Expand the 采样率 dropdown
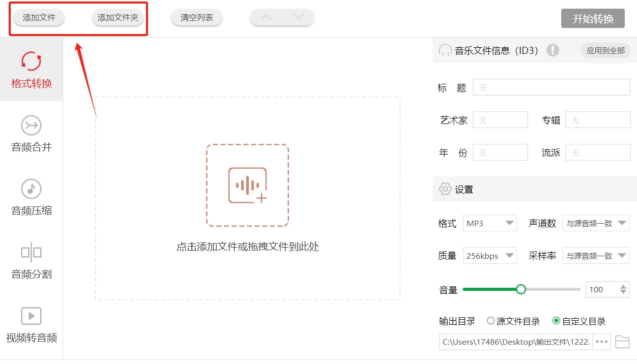Image resolution: width=637 pixels, height=364 pixels. click(x=596, y=256)
